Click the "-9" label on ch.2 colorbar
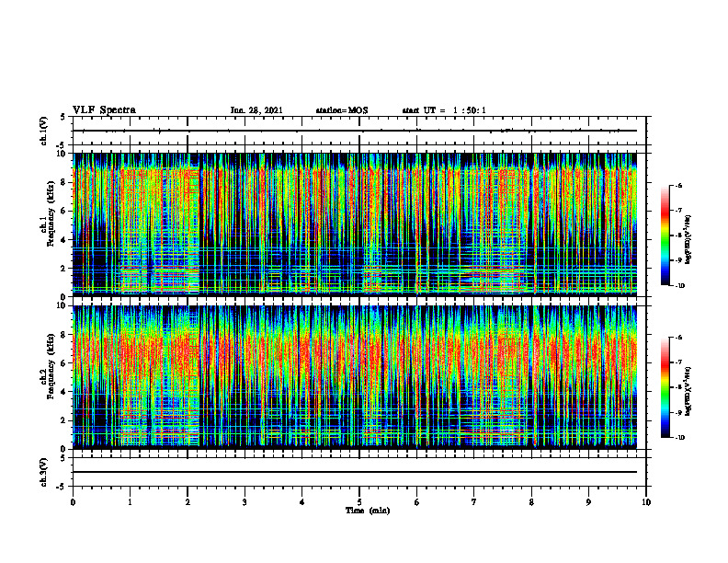This screenshot has height=563, width=728. click(x=678, y=412)
